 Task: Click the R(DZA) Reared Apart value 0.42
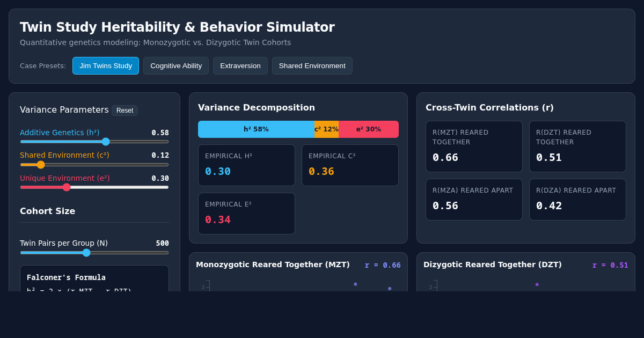pyautogui.click(x=549, y=205)
